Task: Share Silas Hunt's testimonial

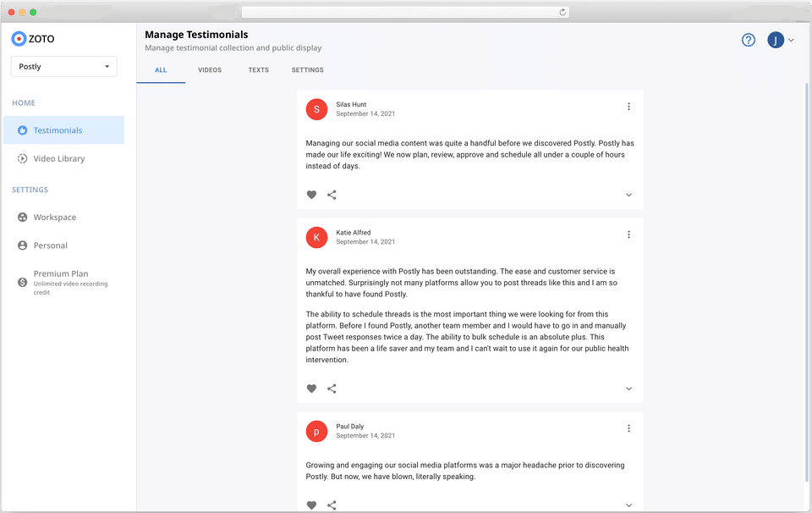Action: click(332, 195)
